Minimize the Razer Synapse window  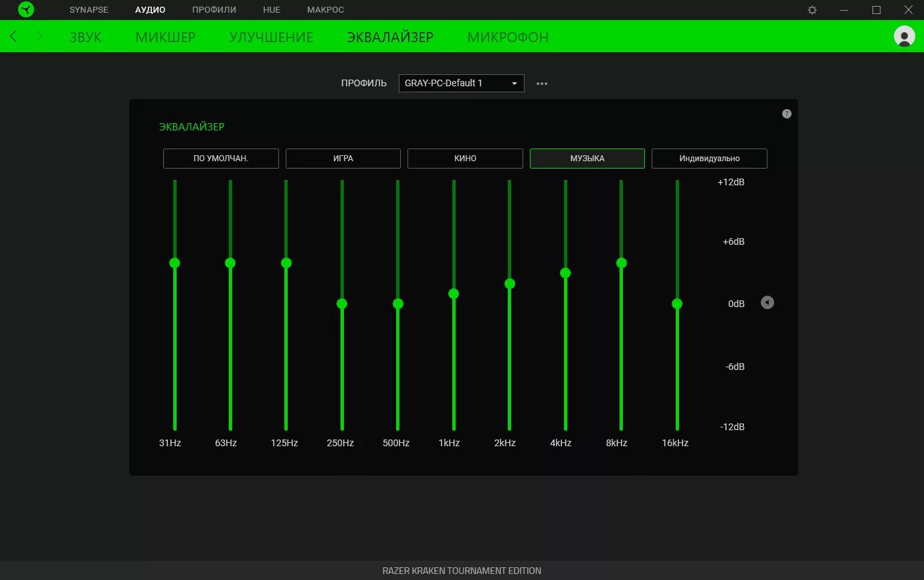click(845, 10)
